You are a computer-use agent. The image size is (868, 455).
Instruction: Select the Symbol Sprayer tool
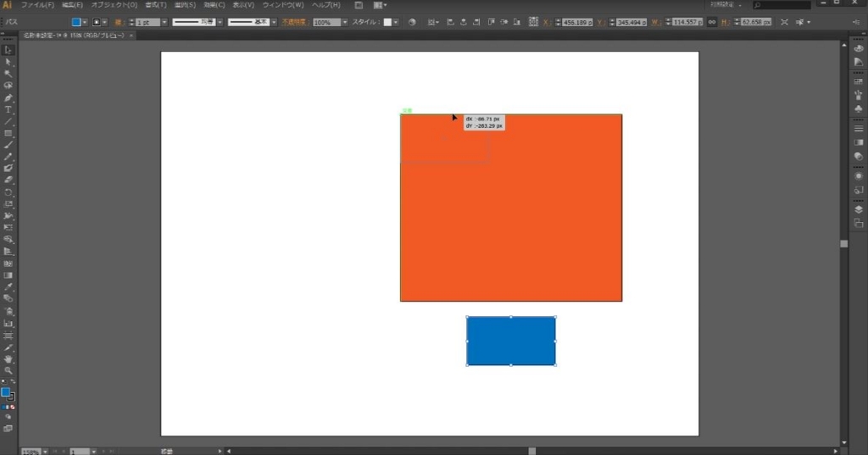click(x=8, y=311)
